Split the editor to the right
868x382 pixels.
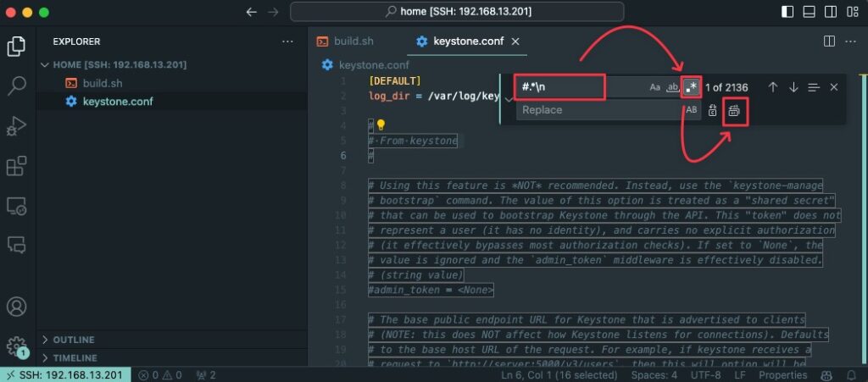point(829,42)
